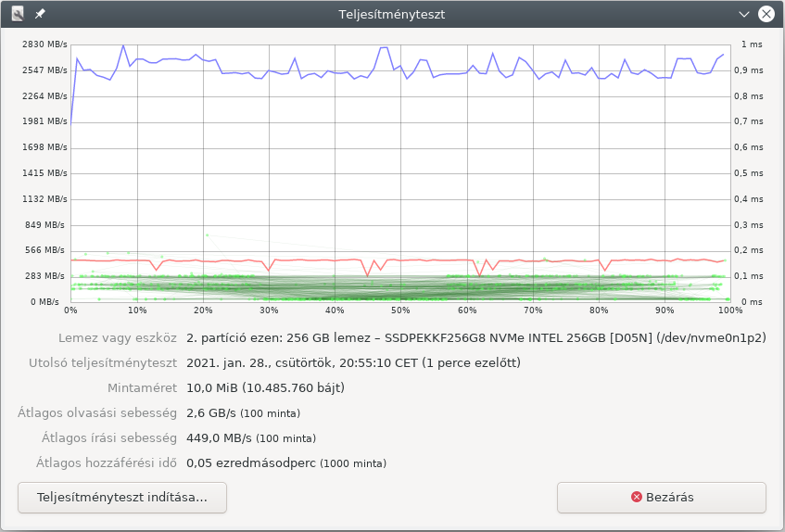Click the Bezárás button
The height and width of the screenshot is (532, 785).
click(x=662, y=498)
